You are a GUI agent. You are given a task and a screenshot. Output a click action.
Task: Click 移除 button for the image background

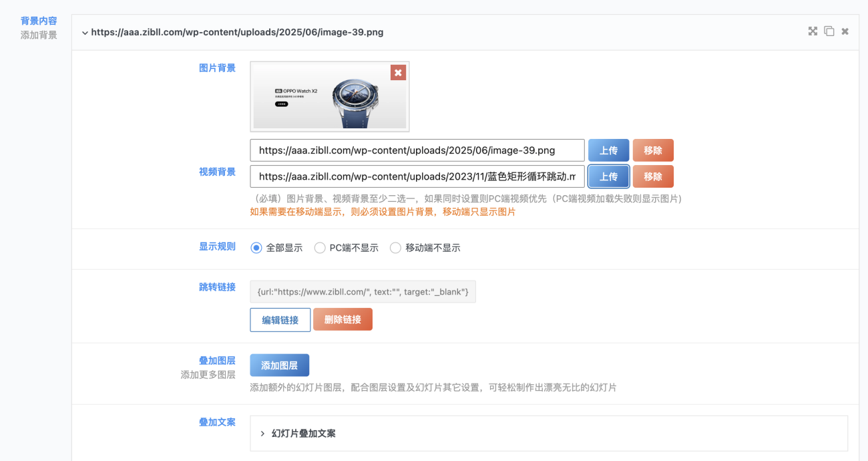point(653,150)
